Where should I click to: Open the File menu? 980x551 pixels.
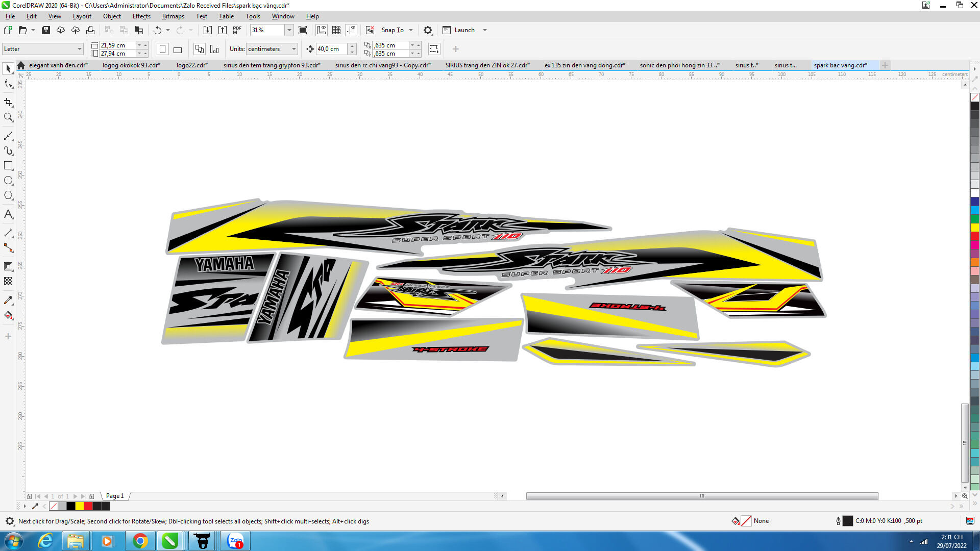click(10, 16)
